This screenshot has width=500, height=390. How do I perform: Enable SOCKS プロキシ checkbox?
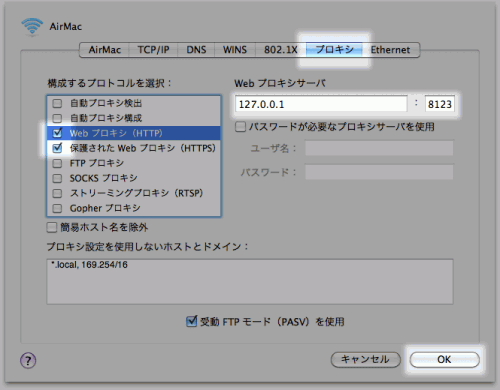click(57, 178)
